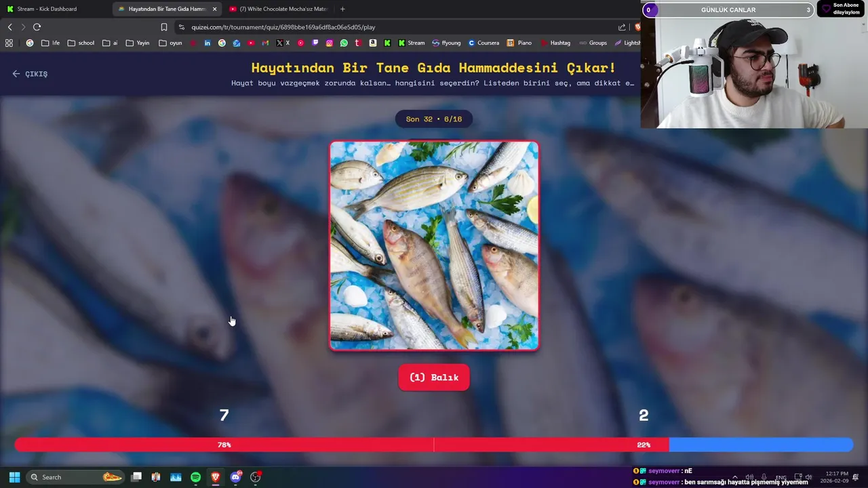Open the LinkedIn bookmark icon
The width and height of the screenshot is (868, 488).
pos(208,43)
